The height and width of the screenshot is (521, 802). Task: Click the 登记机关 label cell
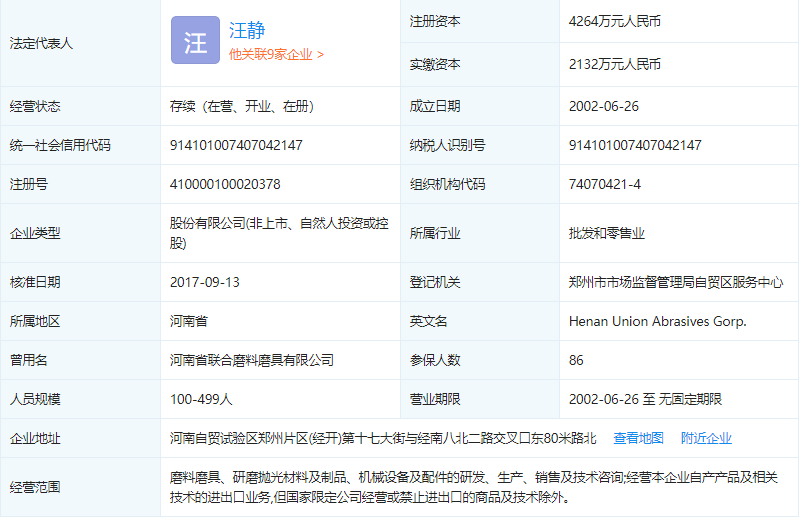(480, 282)
